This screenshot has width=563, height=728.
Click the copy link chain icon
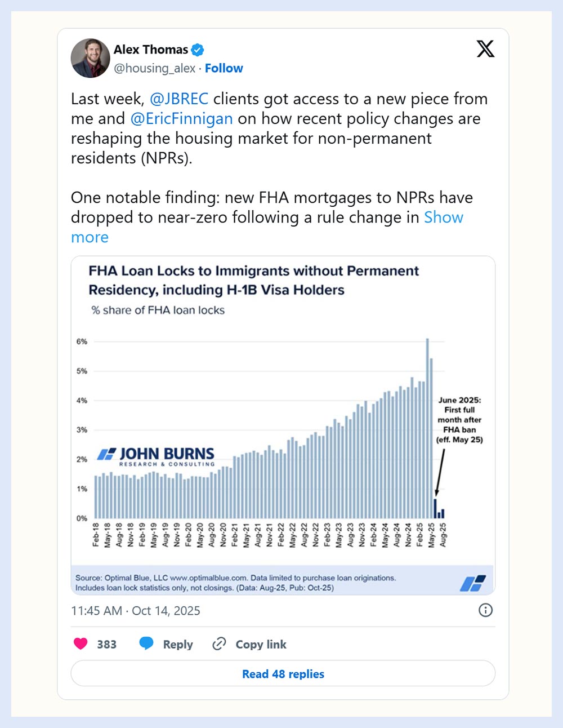pos(219,643)
